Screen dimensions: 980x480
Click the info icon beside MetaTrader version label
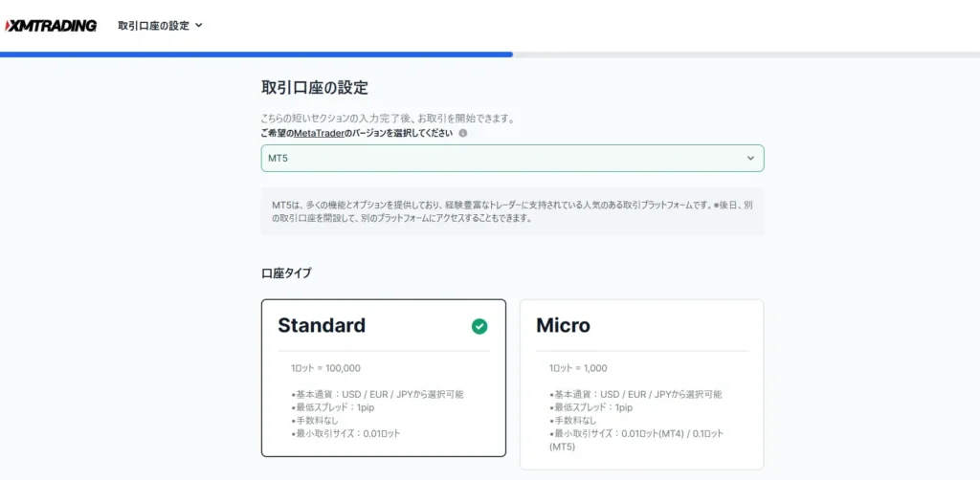(x=463, y=133)
